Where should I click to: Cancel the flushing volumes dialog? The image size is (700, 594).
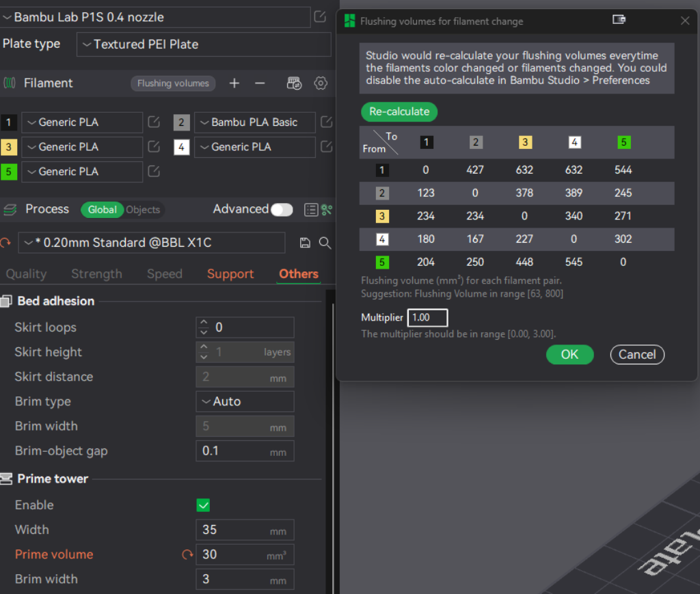pos(637,354)
